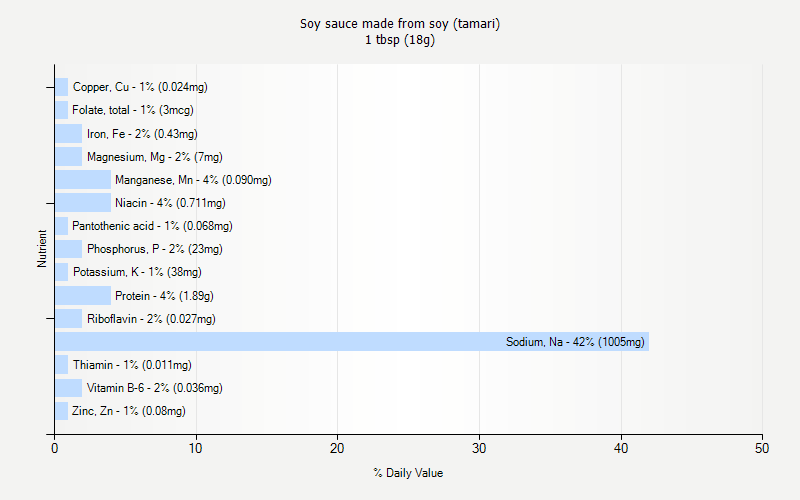Click the Thiamin - 1% (0.011mg) label
Viewport: 800px width, 500px height.
(132, 365)
